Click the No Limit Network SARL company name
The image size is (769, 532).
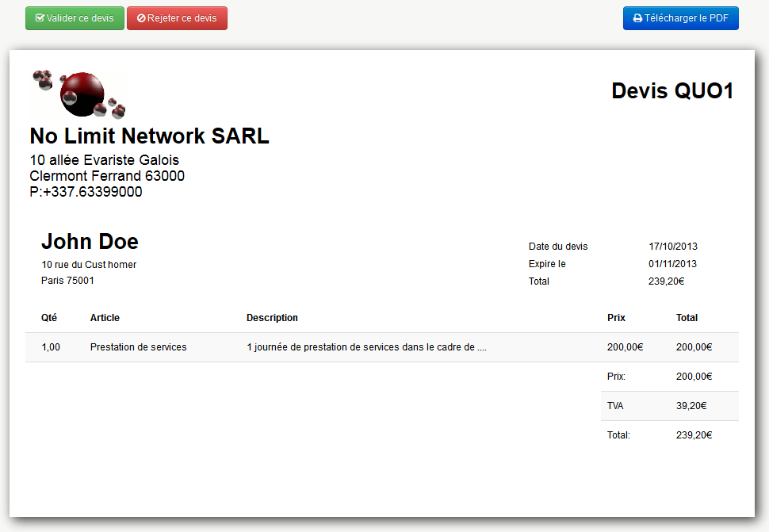coord(149,136)
